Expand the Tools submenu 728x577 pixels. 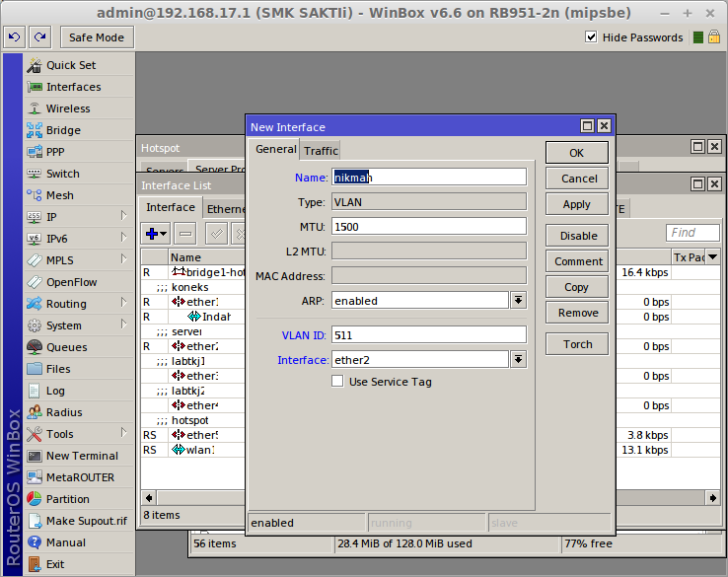(123, 433)
